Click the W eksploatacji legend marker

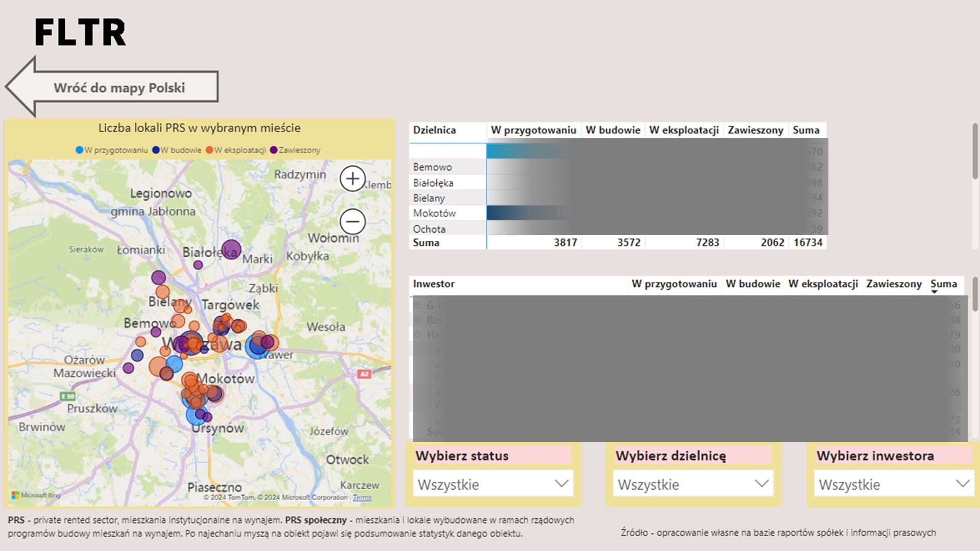[x=209, y=150]
